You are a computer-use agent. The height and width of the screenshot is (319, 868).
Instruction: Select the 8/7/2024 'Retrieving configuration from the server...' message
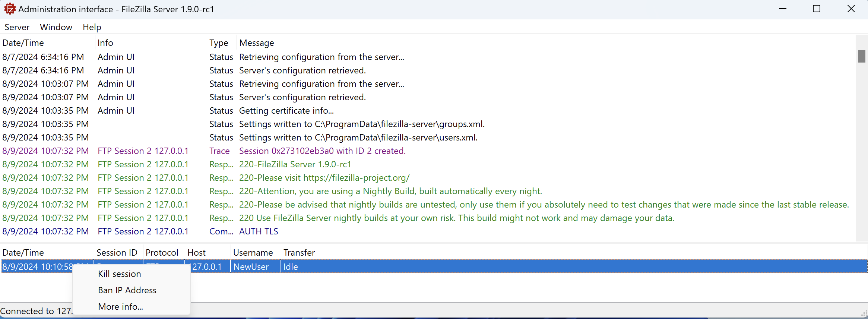pos(321,57)
